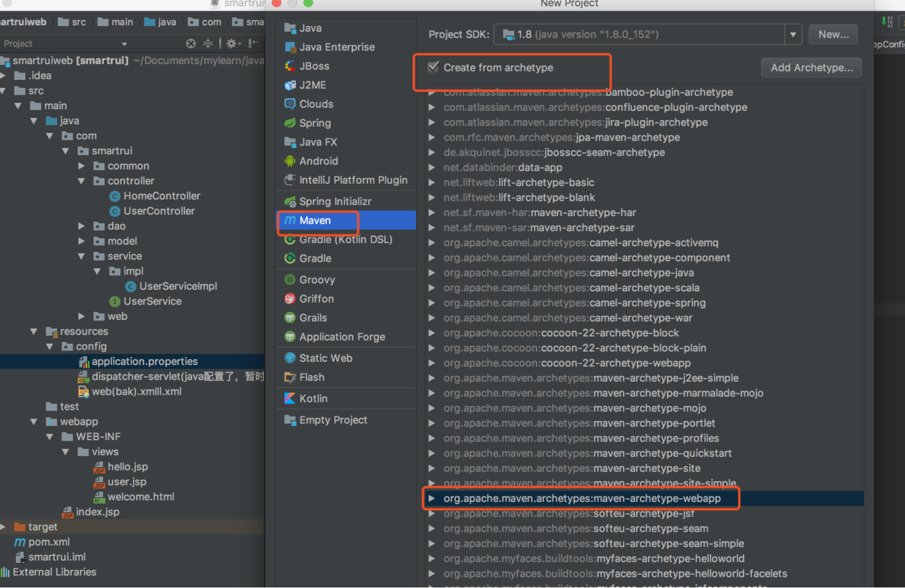Select the Java project type icon
This screenshot has height=588, width=905.
pos(290,28)
